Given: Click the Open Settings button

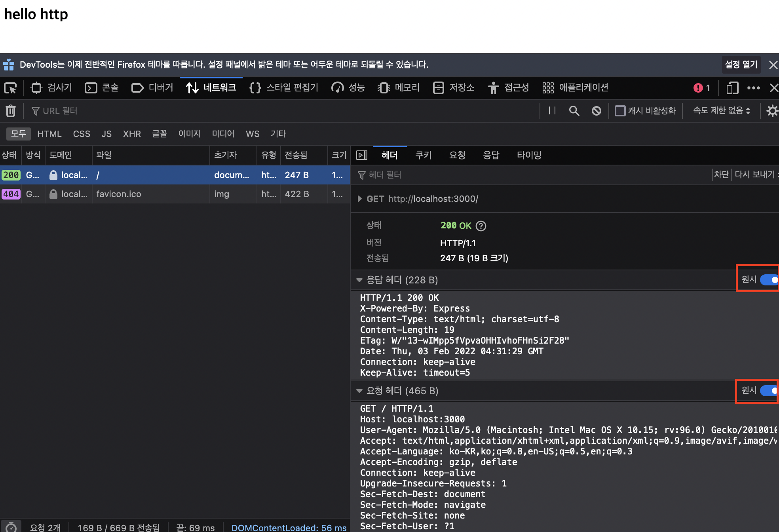Looking at the screenshot, I should [x=741, y=65].
